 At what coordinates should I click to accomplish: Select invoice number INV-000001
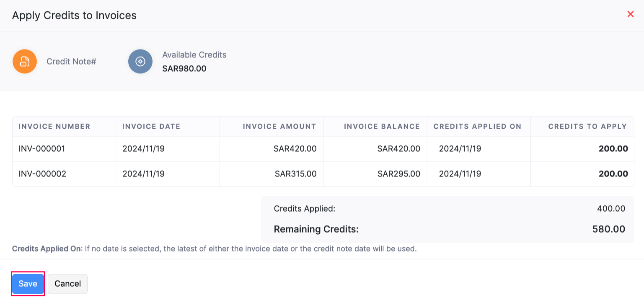click(x=41, y=148)
